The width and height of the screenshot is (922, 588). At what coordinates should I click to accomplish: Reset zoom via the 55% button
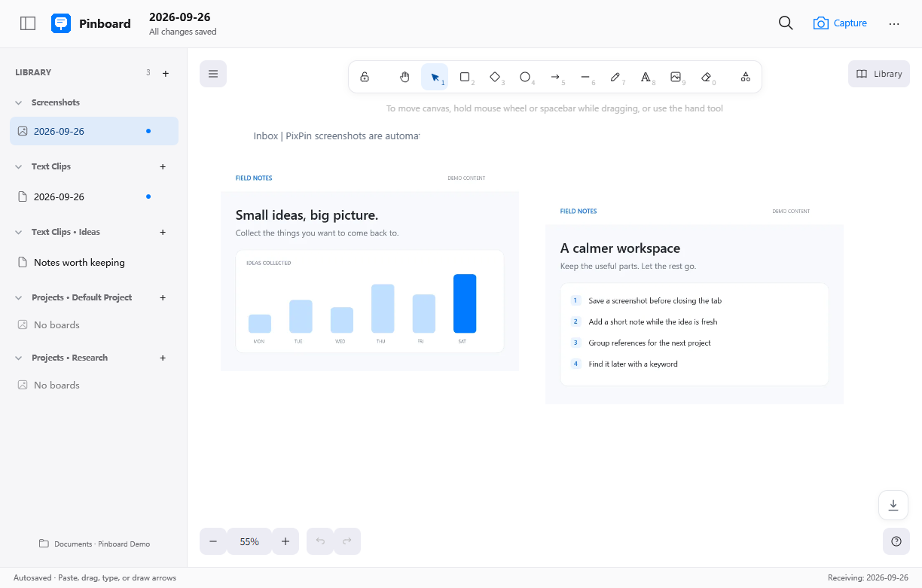(x=249, y=541)
